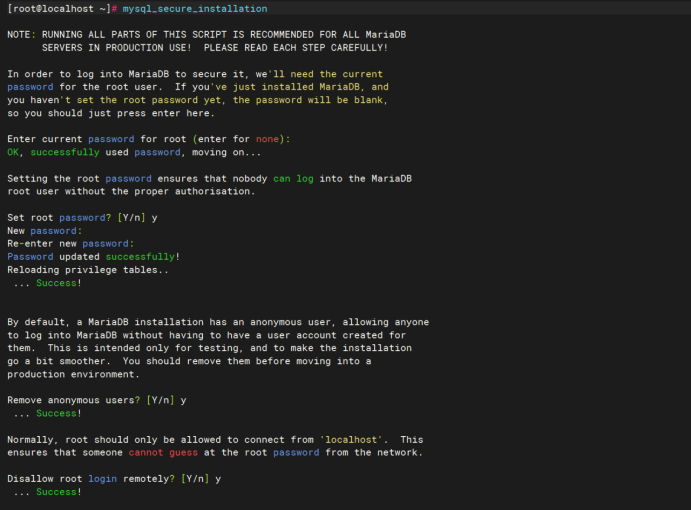Click 'Remove anonymous users? [Y/n] y' line

tap(97, 400)
